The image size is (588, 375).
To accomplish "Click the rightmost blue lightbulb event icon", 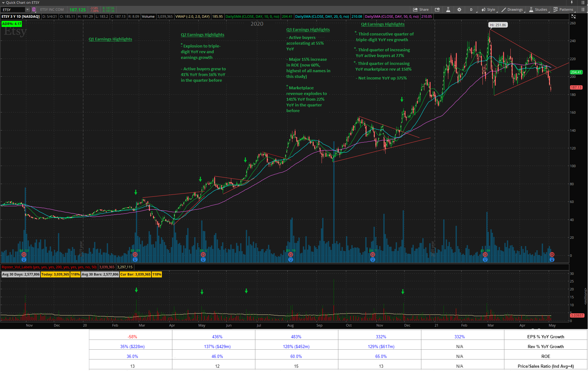I will click(x=552, y=260).
